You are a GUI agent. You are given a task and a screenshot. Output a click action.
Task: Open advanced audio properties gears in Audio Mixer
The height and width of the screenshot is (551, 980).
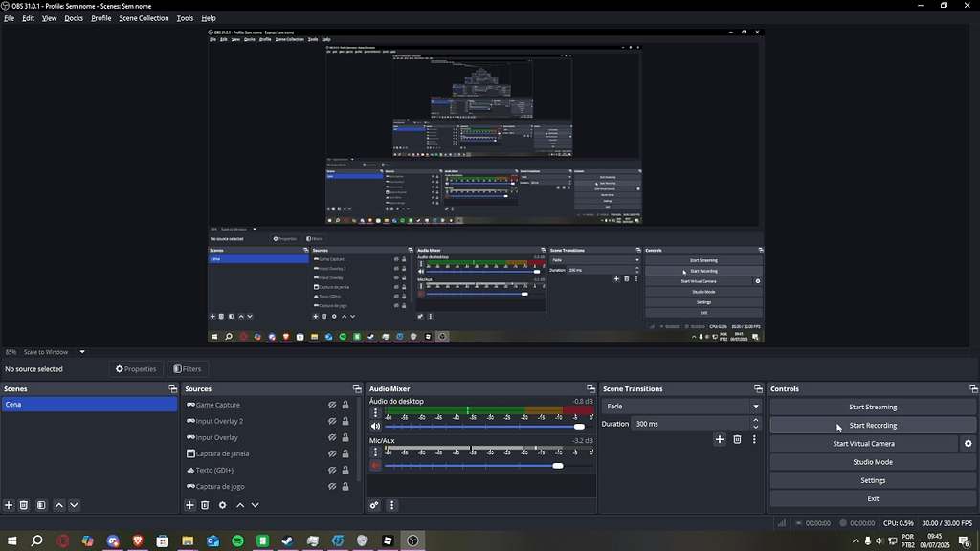tap(374, 505)
